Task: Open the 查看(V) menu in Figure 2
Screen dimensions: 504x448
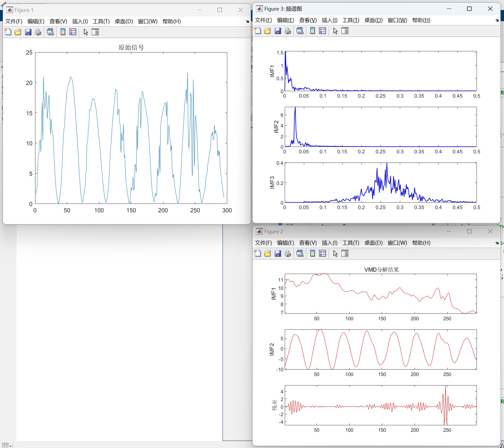Action: click(307, 243)
